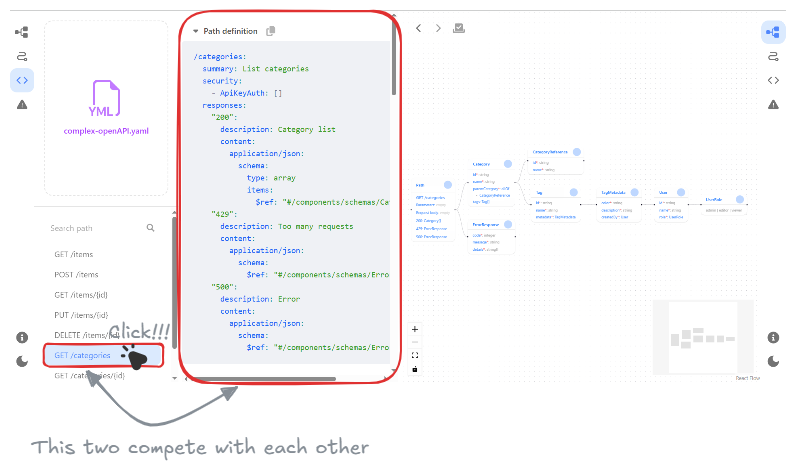Zoom in on the diagram canvas
Viewport: 795px width, 470px height.
click(415, 329)
